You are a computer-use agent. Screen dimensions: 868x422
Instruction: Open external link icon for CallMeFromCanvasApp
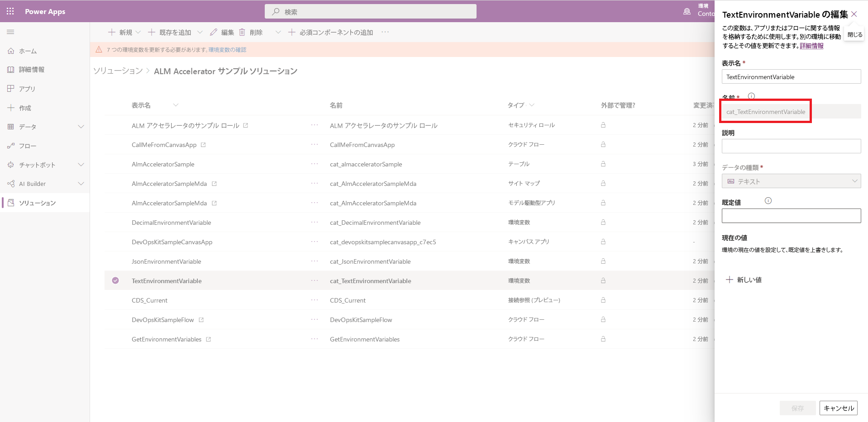click(203, 145)
